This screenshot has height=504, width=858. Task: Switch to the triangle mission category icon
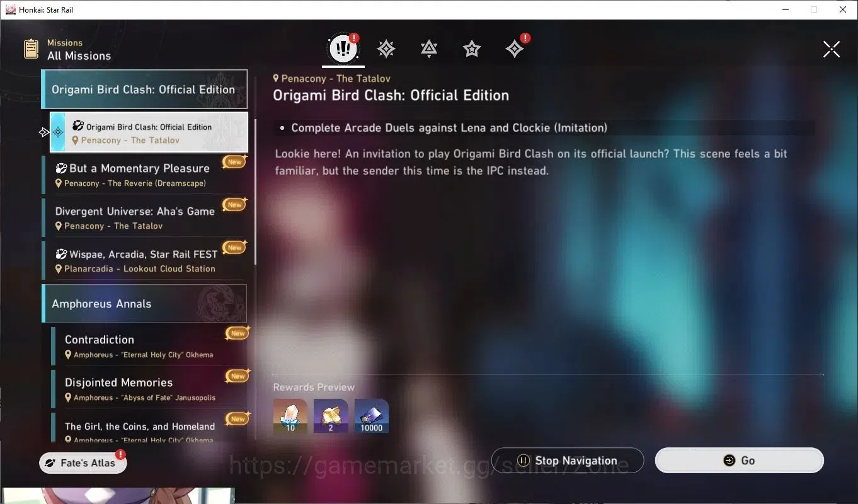pyautogui.click(x=429, y=49)
